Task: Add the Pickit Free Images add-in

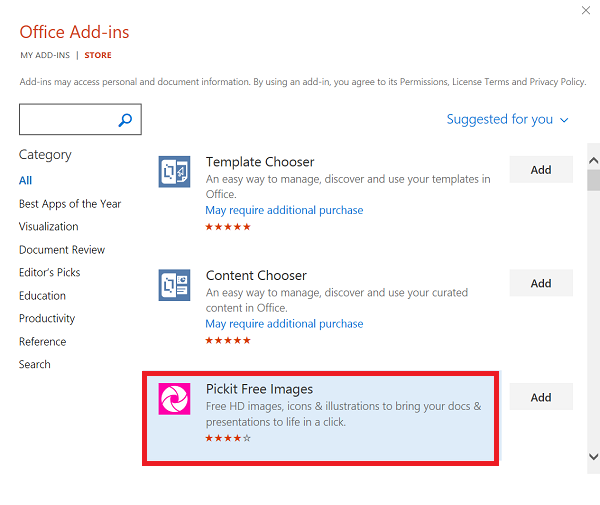Action: [541, 397]
